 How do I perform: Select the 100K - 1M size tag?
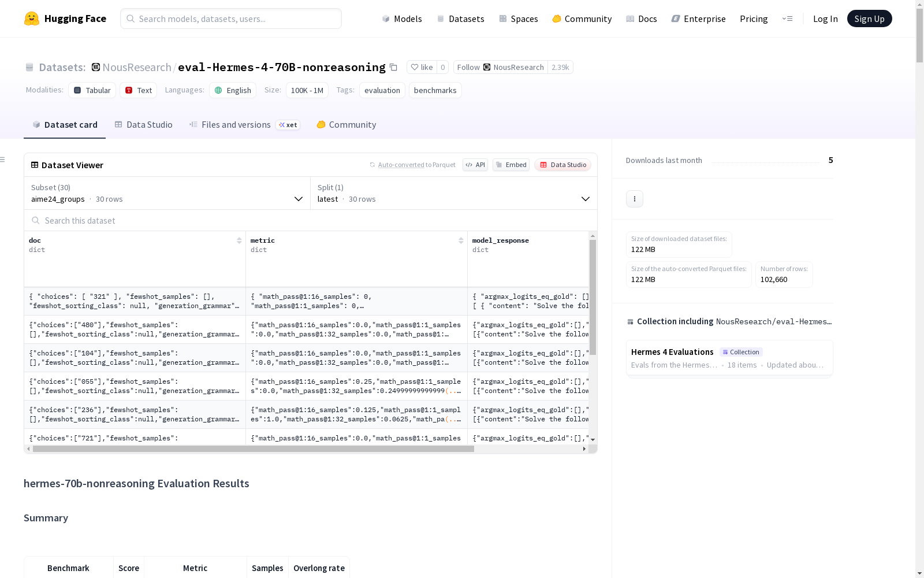coord(307,90)
